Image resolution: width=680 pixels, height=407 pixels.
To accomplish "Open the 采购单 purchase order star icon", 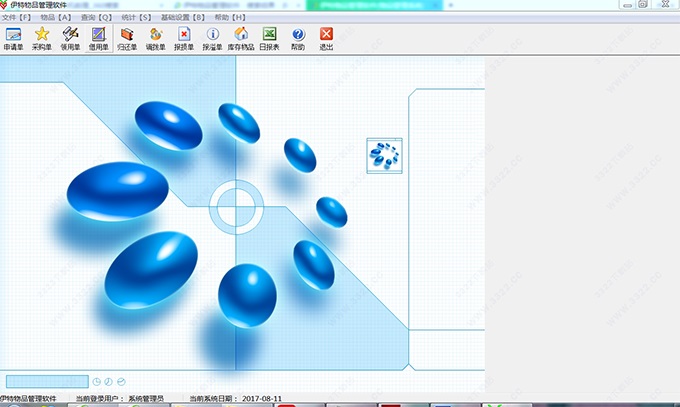I will coord(42,39).
